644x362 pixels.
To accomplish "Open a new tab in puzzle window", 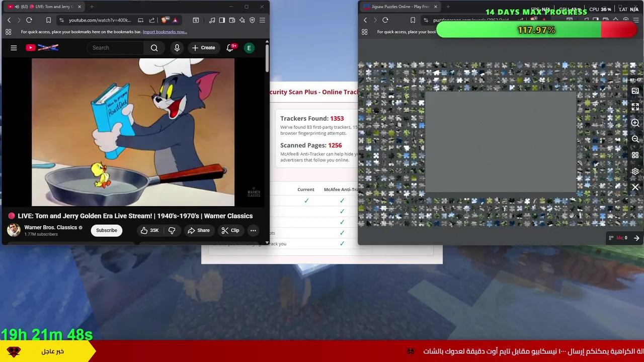I will 448,7.
